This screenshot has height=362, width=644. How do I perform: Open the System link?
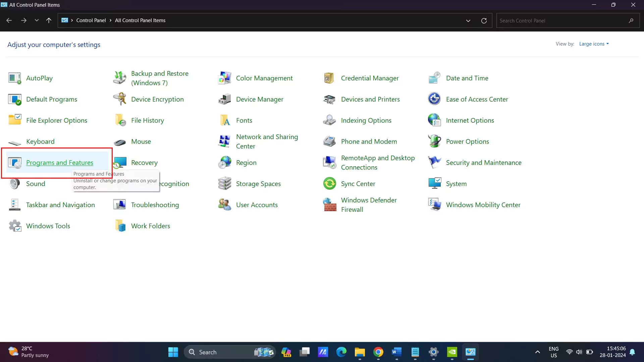coord(456,184)
